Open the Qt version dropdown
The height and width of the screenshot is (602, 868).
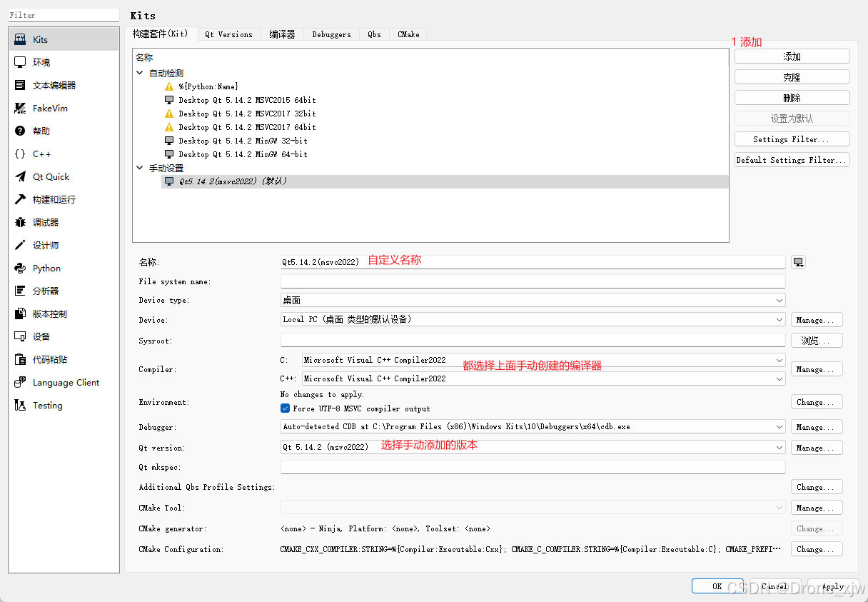[533, 448]
